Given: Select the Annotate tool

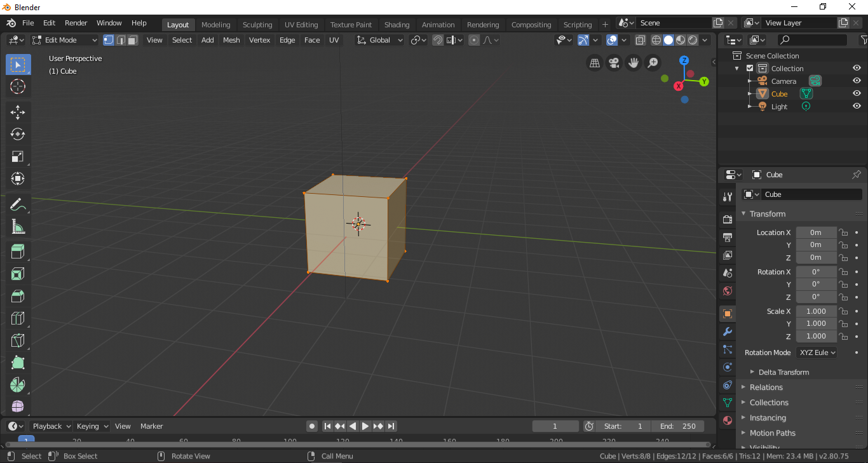Looking at the screenshot, I should click(x=18, y=205).
